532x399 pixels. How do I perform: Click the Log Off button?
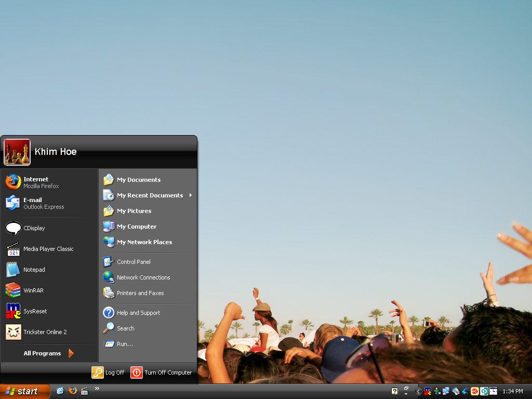[108, 373]
